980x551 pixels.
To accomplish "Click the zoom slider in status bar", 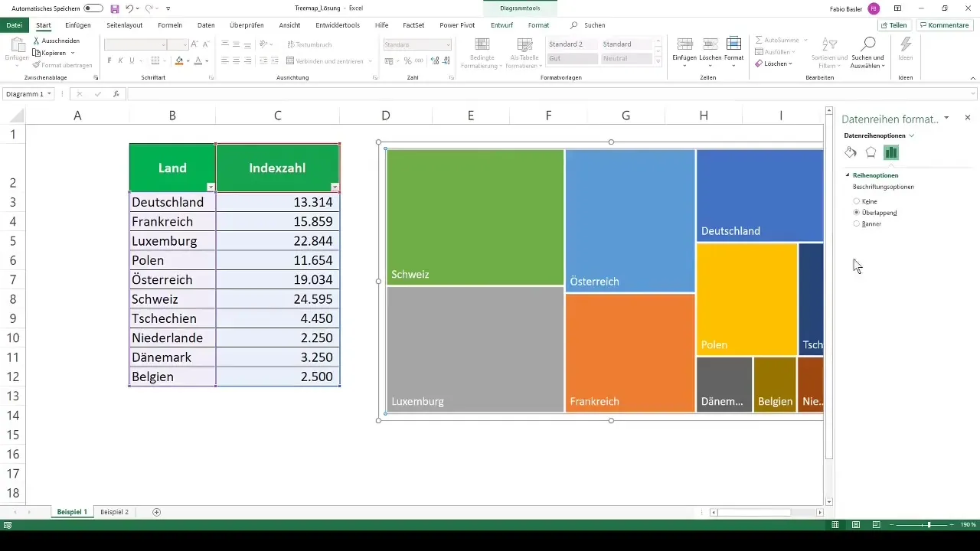I will tap(929, 525).
